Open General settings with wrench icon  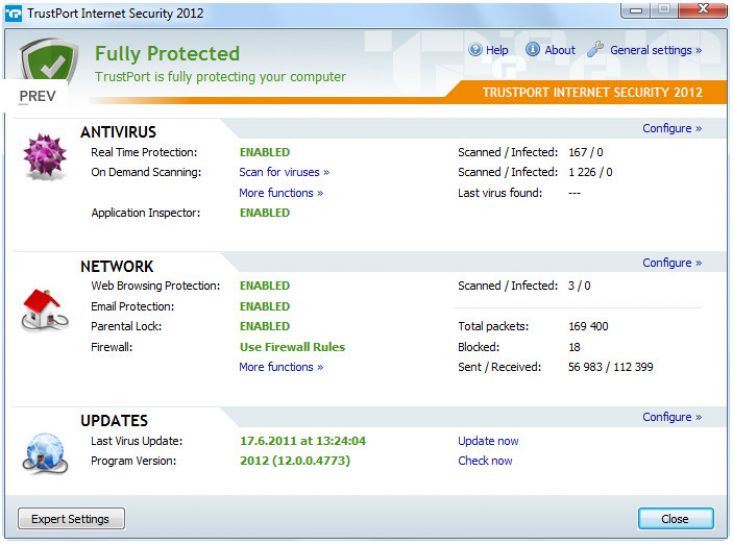tap(645, 50)
